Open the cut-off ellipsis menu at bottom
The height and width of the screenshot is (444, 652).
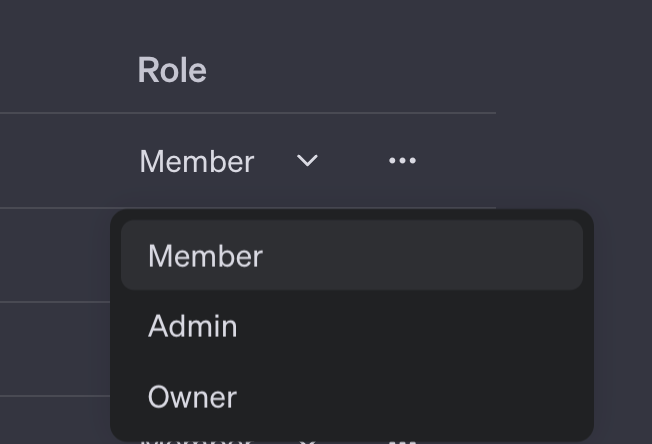click(x=402, y=442)
